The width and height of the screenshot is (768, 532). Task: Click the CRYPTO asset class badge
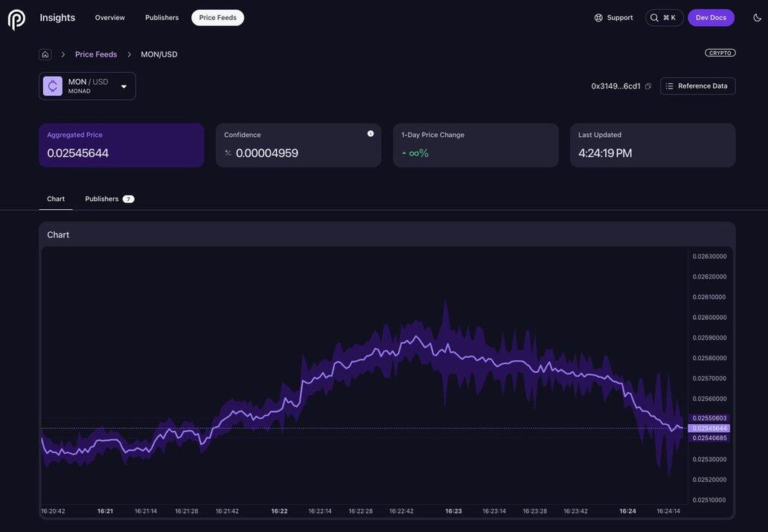720,53
